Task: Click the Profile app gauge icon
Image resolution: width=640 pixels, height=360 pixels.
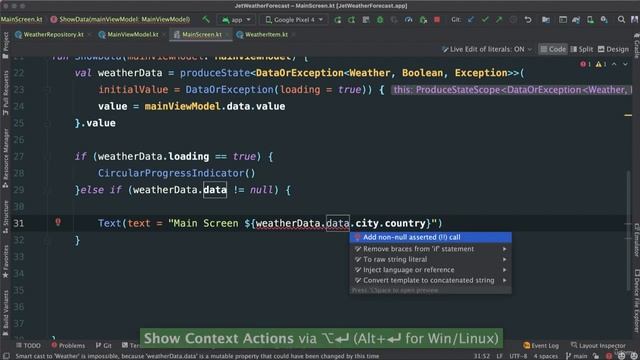Action: 408,20
